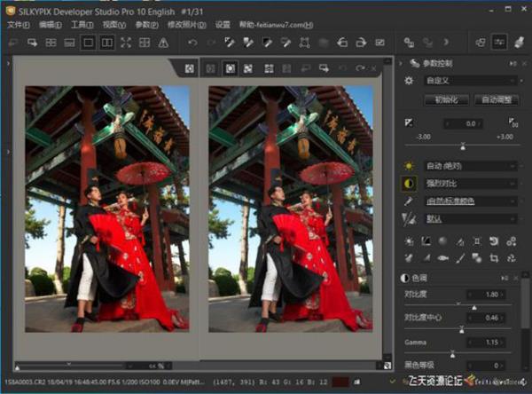The height and width of the screenshot is (394, 532).
Task: Click the color eyedropper icon
Action: pyautogui.click(x=409, y=201)
